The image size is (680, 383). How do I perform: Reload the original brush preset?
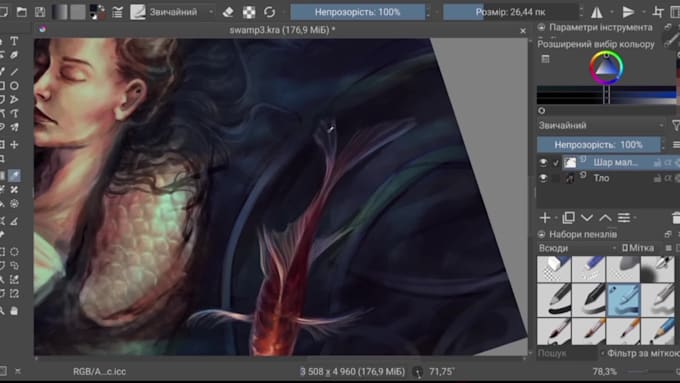(x=269, y=12)
